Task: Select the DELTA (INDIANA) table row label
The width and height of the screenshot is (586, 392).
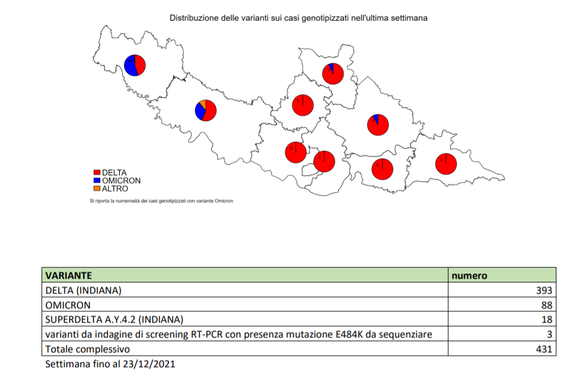Action: click(x=83, y=290)
